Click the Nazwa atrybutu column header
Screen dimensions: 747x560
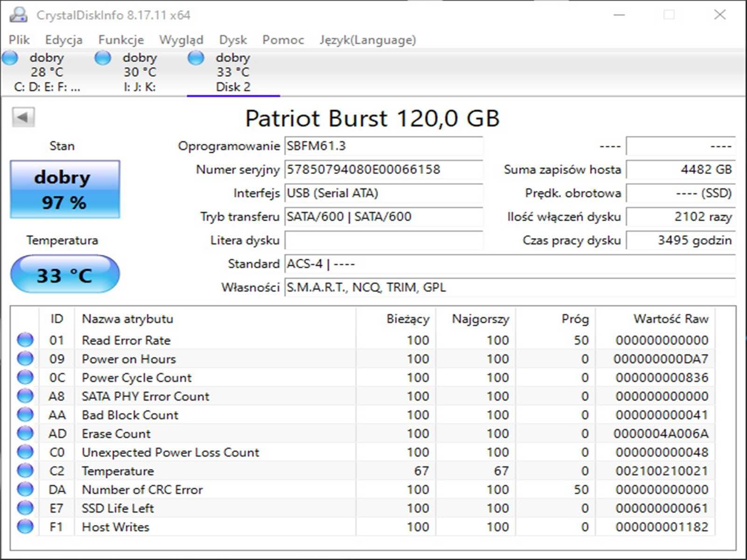215,319
